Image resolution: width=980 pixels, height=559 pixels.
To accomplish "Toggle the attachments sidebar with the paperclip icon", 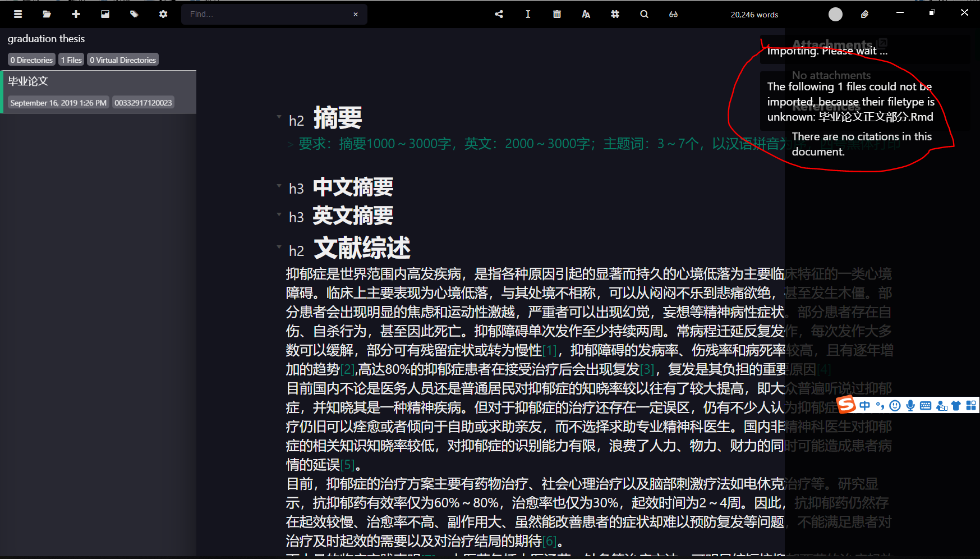I will pyautogui.click(x=865, y=14).
